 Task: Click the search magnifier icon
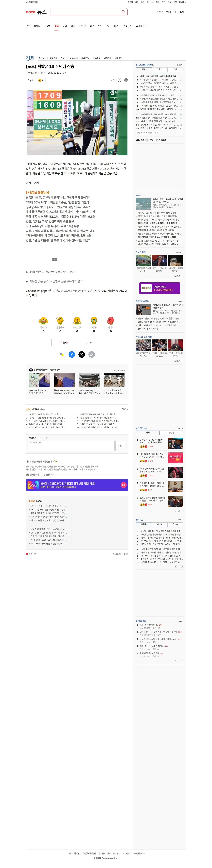123,12
